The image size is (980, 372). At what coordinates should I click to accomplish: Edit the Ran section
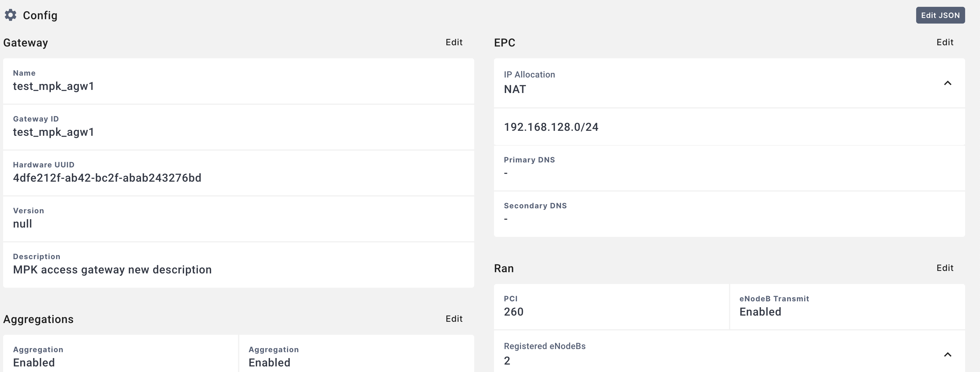945,268
